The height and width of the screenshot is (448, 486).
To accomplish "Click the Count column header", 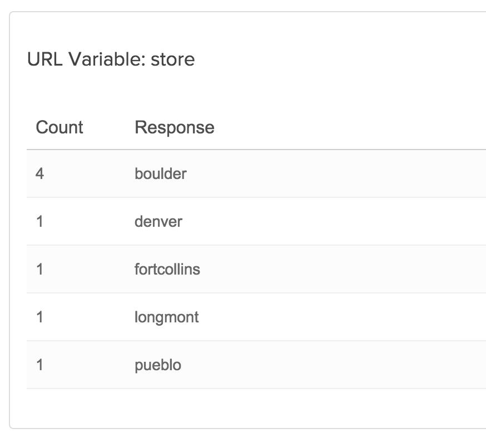I will (x=59, y=127).
